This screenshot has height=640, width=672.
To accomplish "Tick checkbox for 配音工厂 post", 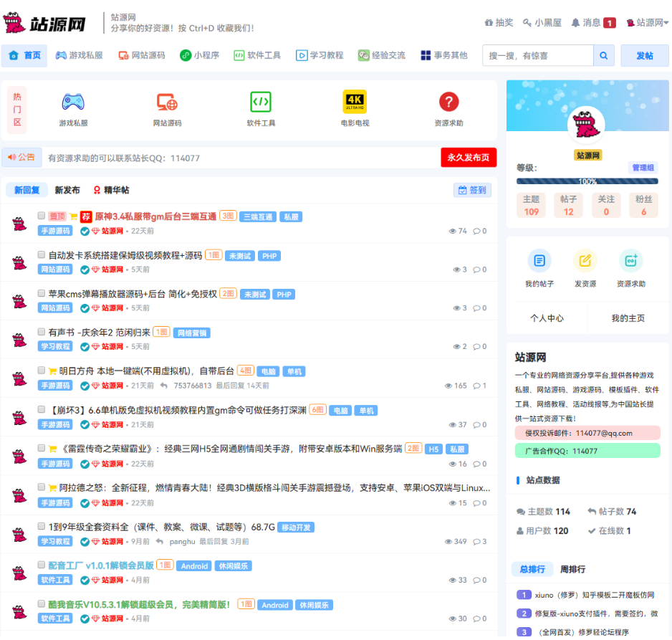I will click(41, 565).
